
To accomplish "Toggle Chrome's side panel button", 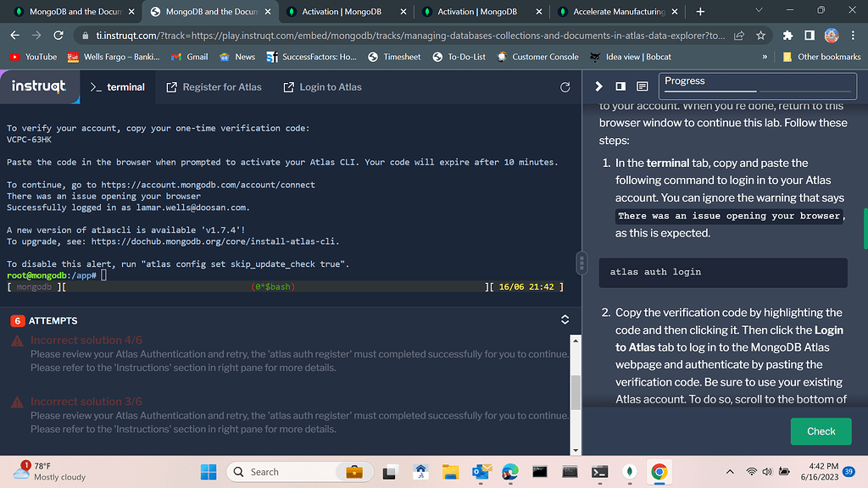I will (810, 36).
